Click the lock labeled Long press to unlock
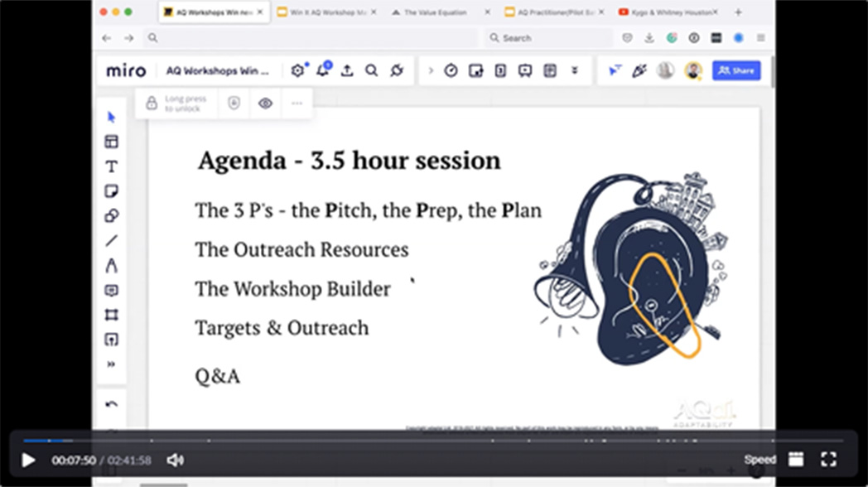Image resolution: width=868 pixels, height=487 pixels. pyautogui.click(x=152, y=103)
